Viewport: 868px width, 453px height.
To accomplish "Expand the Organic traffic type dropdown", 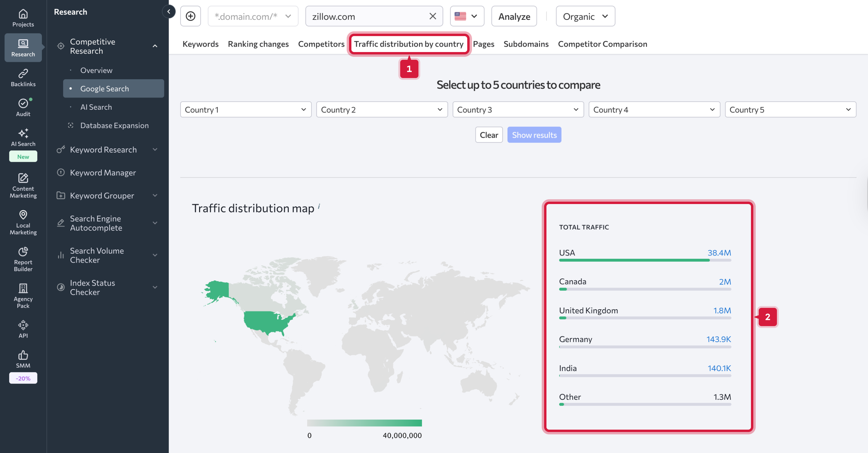I will [x=585, y=16].
